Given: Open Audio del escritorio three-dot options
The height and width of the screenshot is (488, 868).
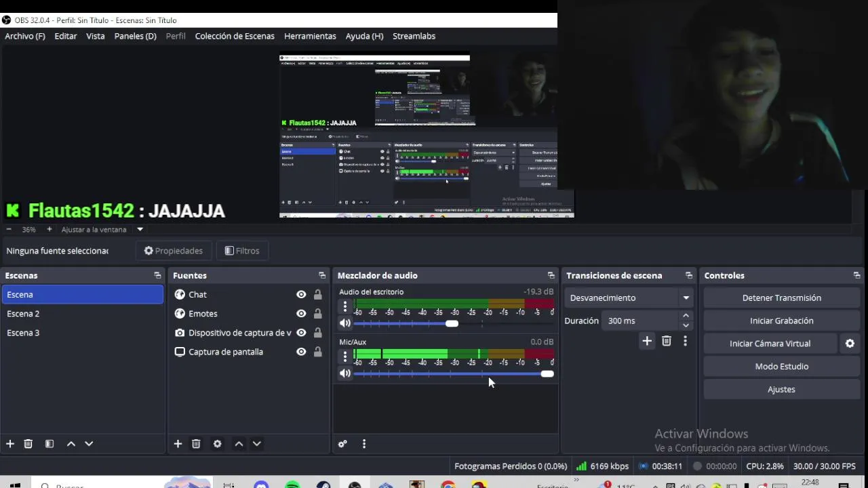Looking at the screenshot, I should point(345,306).
